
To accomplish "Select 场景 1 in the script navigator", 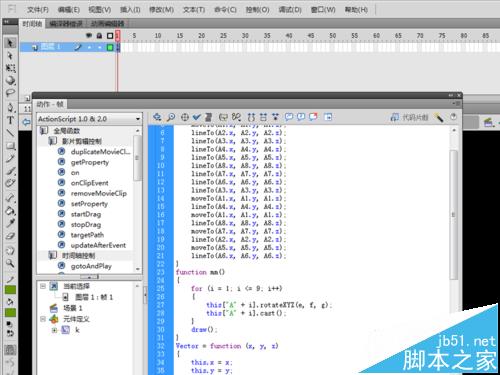I will tap(73, 308).
